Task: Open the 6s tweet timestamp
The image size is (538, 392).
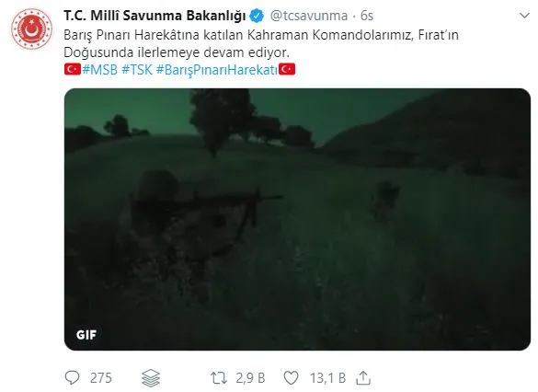Action: (x=367, y=16)
